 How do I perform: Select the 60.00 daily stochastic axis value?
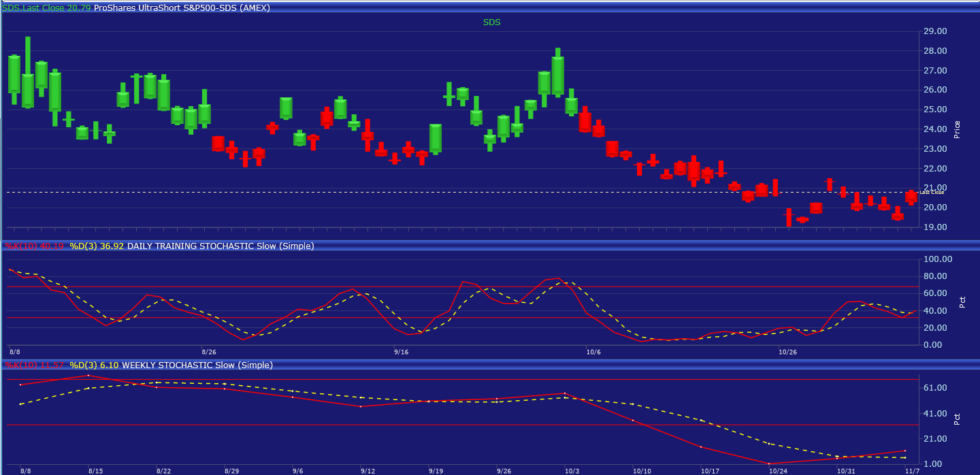click(x=934, y=293)
